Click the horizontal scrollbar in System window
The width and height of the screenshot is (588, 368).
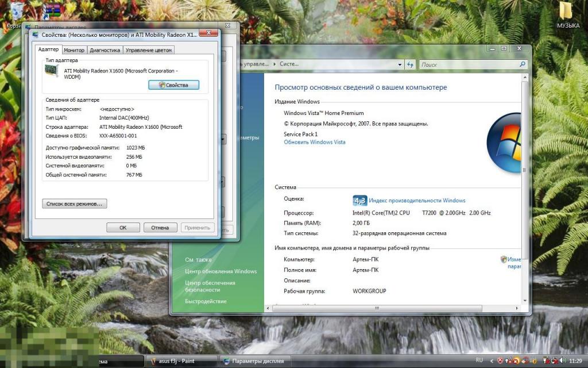(x=377, y=308)
